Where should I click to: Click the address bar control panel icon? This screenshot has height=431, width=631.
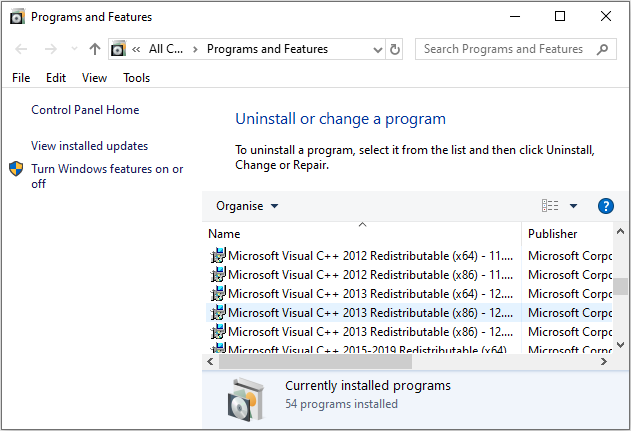click(x=118, y=49)
